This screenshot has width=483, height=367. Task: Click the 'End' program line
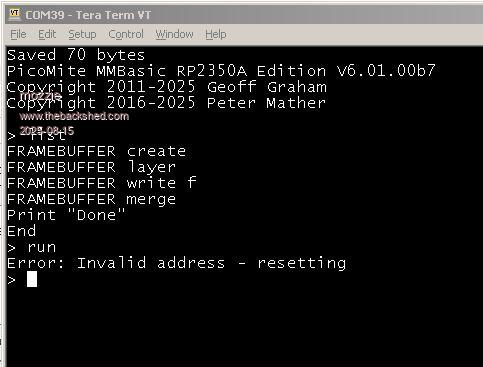(21, 231)
